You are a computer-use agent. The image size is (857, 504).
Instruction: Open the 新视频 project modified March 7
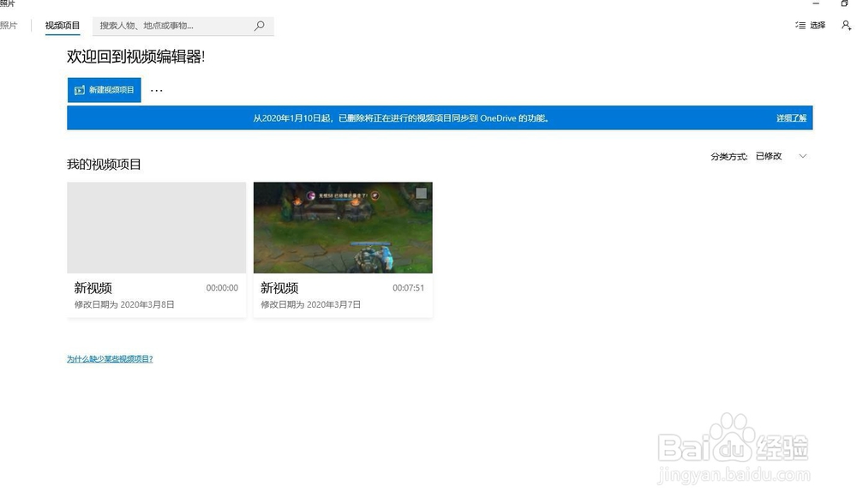click(343, 226)
